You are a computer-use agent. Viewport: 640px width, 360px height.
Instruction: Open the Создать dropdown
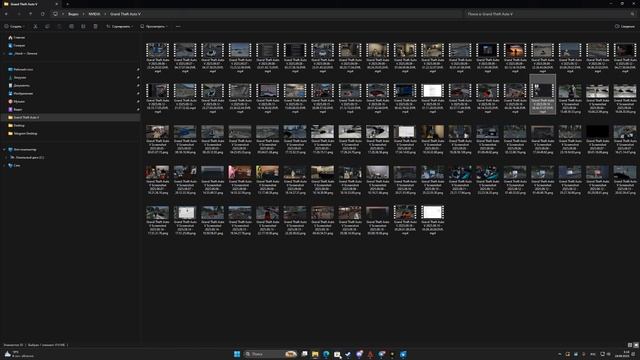pos(14,26)
